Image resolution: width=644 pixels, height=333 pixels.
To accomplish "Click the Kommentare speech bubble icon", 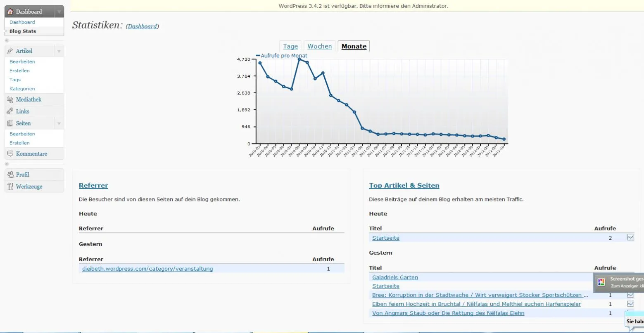I will pyautogui.click(x=10, y=154).
